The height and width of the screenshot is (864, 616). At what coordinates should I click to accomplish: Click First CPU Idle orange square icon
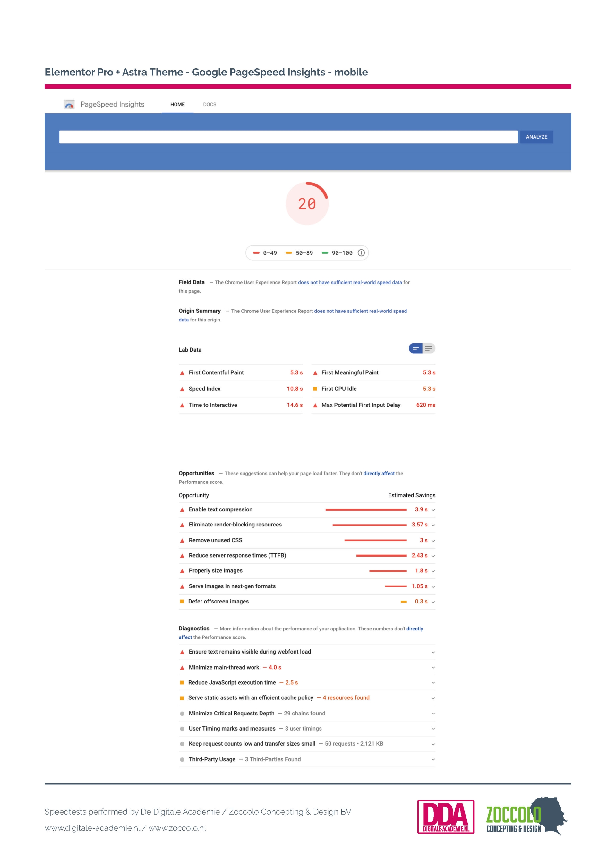tap(315, 389)
